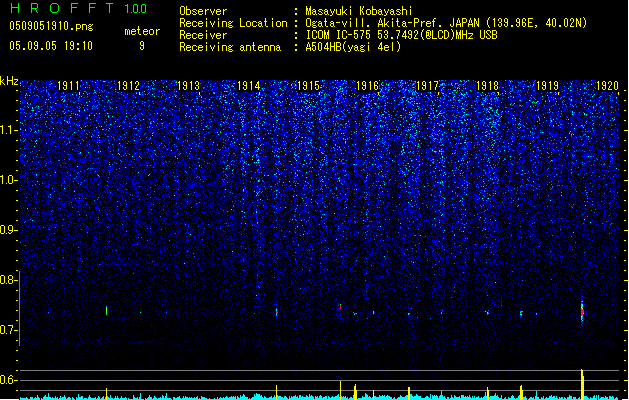Image resolution: width=629 pixels, height=400 pixels.
Task: Click the receiver info ICOM IC-575
Action: pyautogui.click(x=340, y=35)
